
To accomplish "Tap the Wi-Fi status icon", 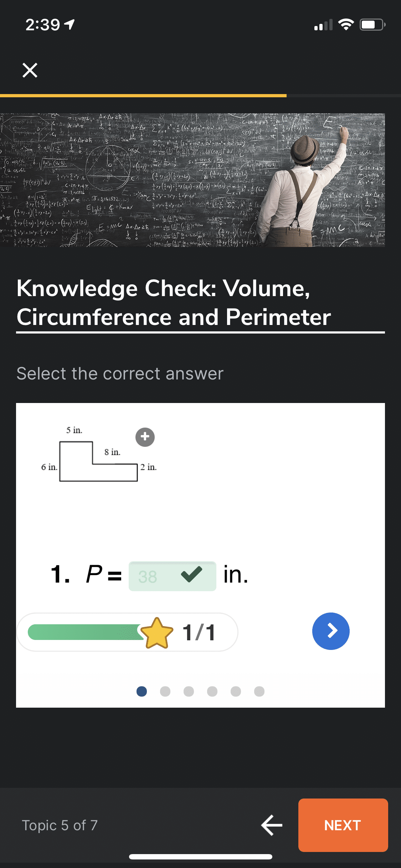I will click(345, 25).
